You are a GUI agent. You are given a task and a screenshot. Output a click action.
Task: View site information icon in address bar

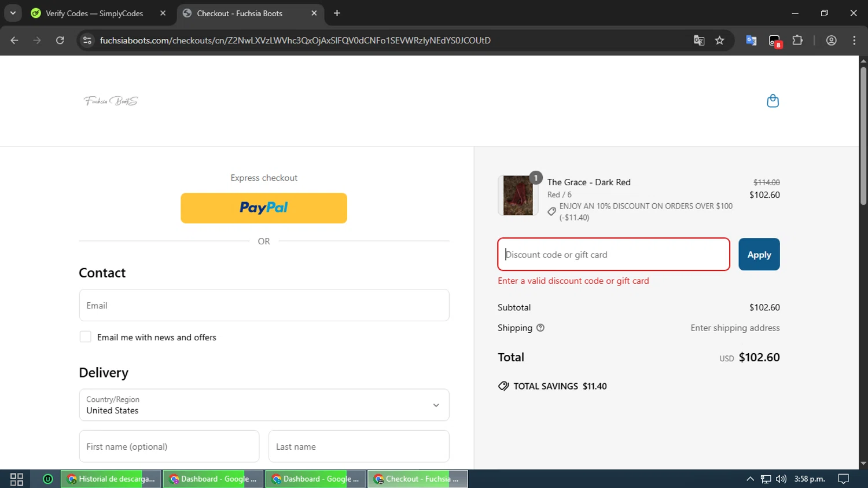click(x=87, y=40)
